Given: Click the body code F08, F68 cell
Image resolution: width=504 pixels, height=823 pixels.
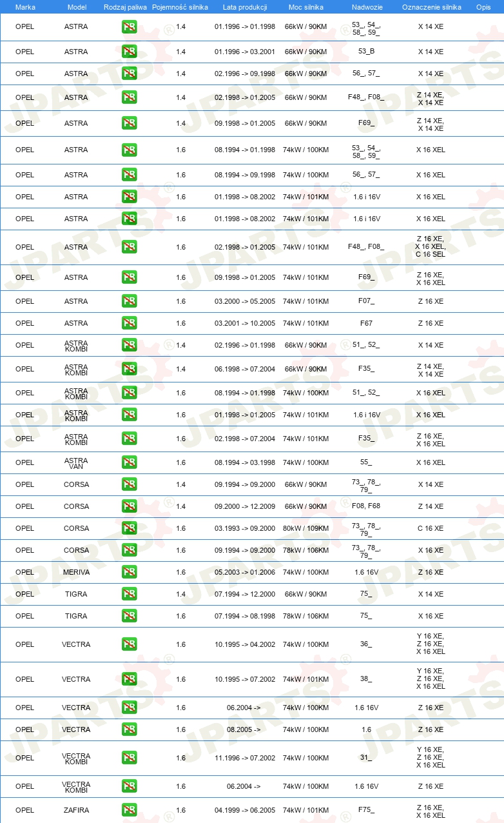Looking at the screenshot, I should (x=366, y=506).
